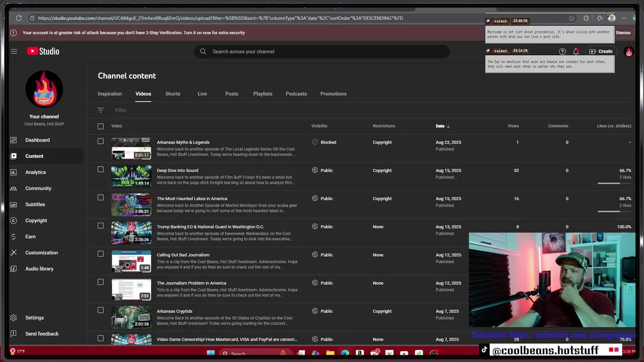Click the Amazon icon in taskbar

click(360, 353)
